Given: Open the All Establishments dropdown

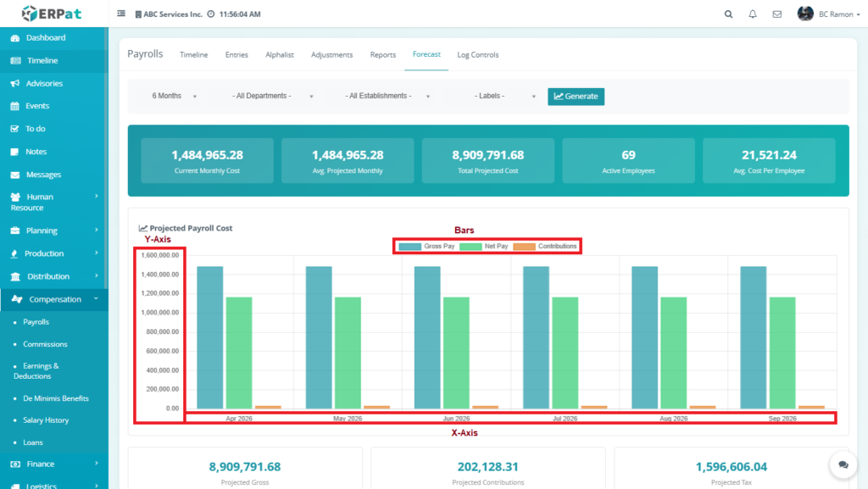Looking at the screenshot, I should pyautogui.click(x=386, y=97).
